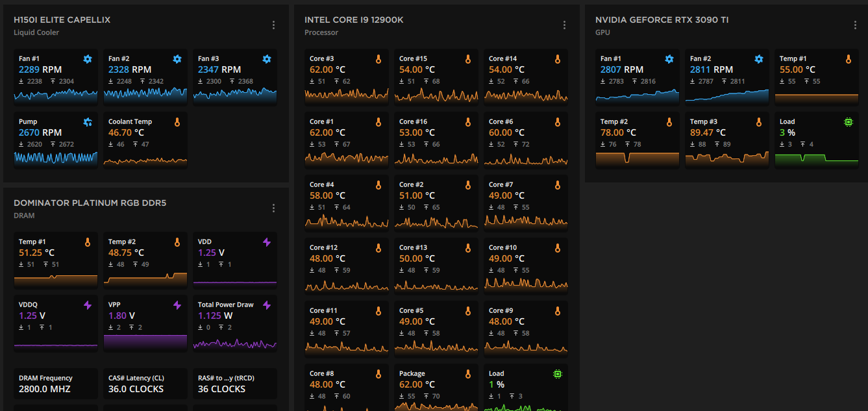The width and height of the screenshot is (868, 411).
Task: Open NVIDIA GeForce RTX 3090 Ti options menu
Action: [855, 25]
